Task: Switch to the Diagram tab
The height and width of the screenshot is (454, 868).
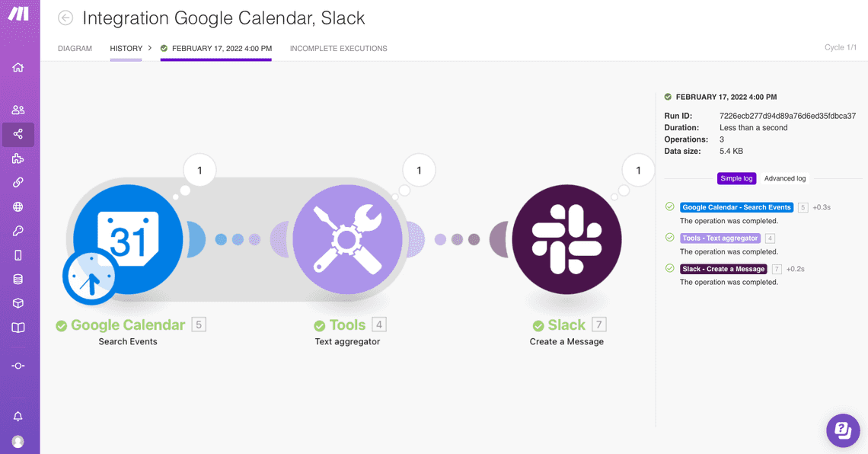Action: tap(75, 49)
